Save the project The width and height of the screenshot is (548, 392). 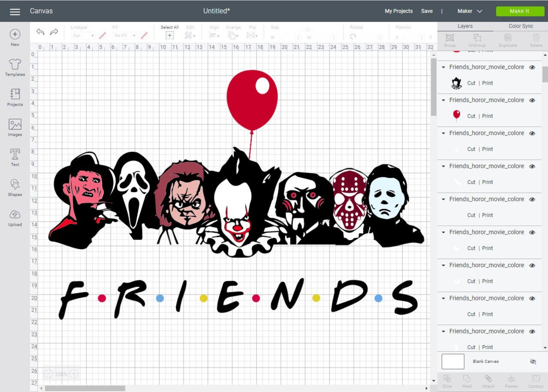pyautogui.click(x=427, y=11)
